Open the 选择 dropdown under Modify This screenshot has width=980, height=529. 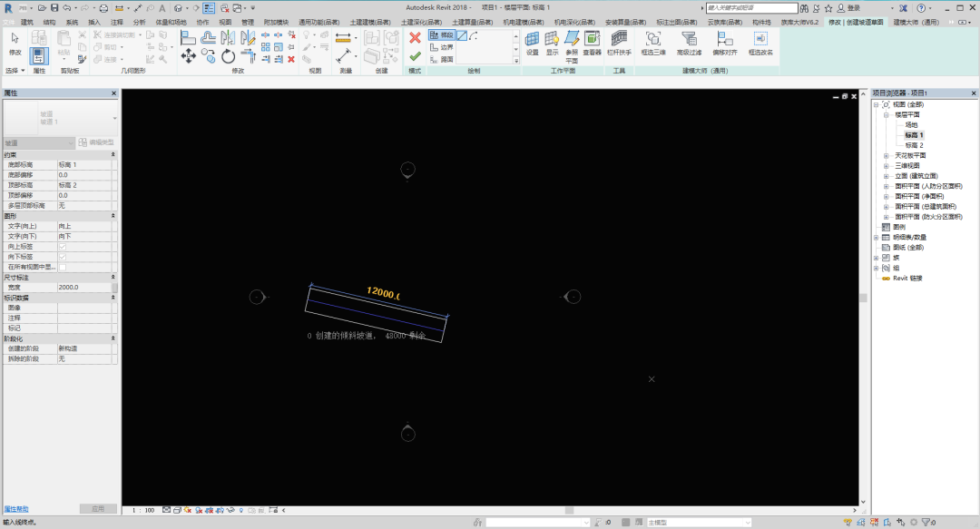[15, 71]
